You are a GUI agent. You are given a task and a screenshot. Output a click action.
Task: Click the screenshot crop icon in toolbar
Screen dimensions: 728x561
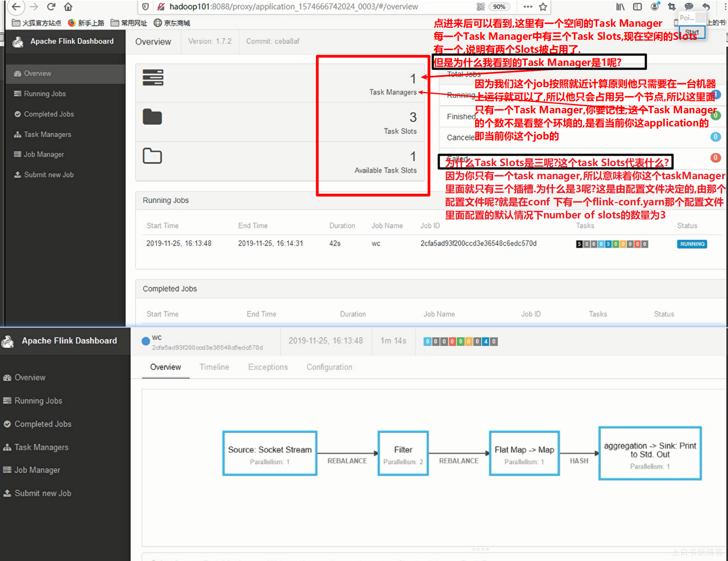click(x=672, y=7)
